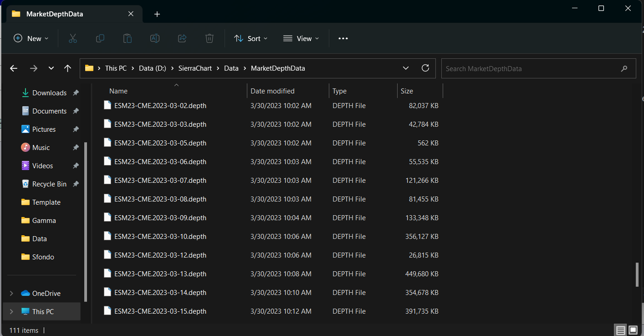
Task: Click the Paste clipboard icon
Action: pyautogui.click(x=128, y=39)
